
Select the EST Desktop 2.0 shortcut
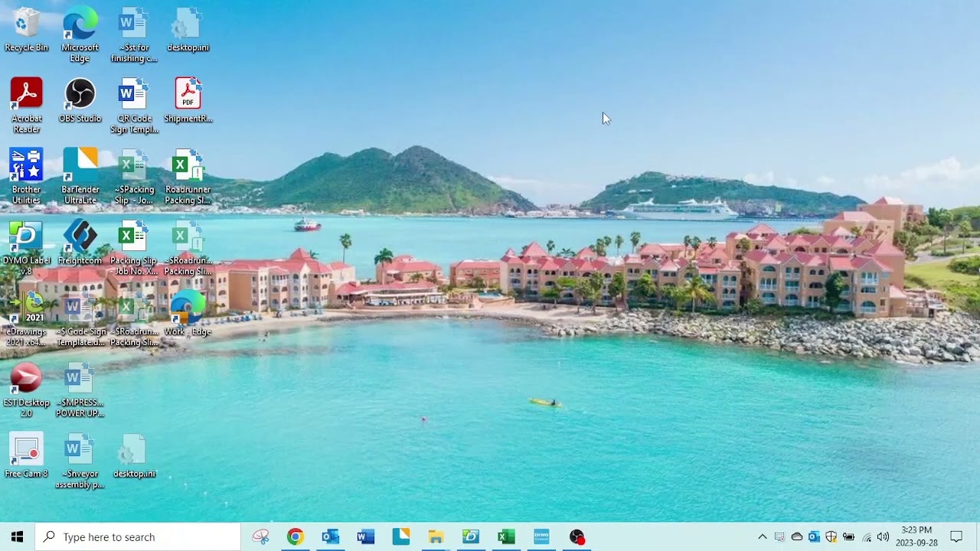pos(26,390)
